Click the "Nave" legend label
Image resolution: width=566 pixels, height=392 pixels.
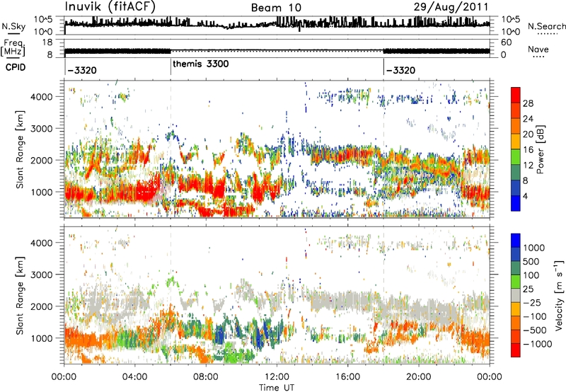pos(538,50)
